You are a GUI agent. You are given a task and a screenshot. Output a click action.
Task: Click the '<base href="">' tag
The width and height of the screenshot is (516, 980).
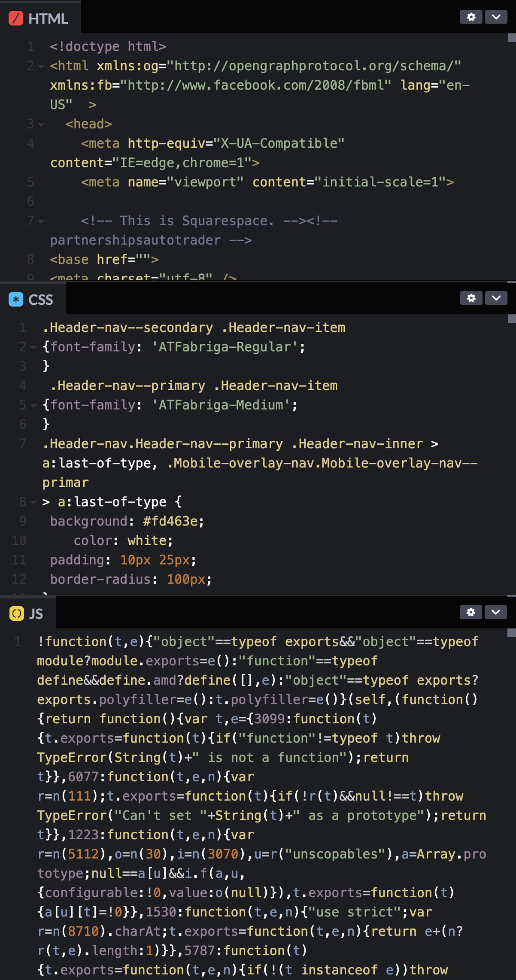(104, 259)
